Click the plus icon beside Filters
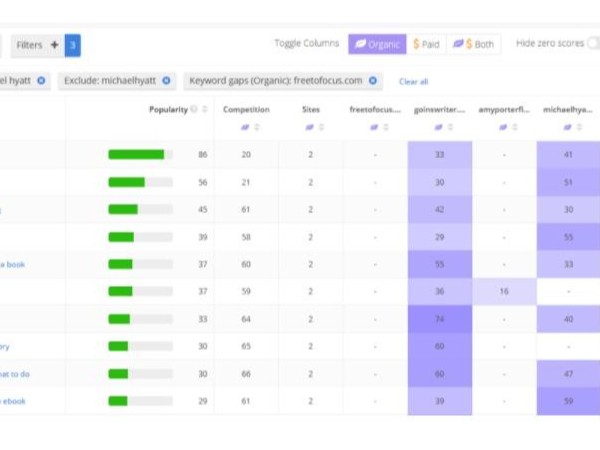The width and height of the screenshot is (600, 450). [x=55, y=45]
